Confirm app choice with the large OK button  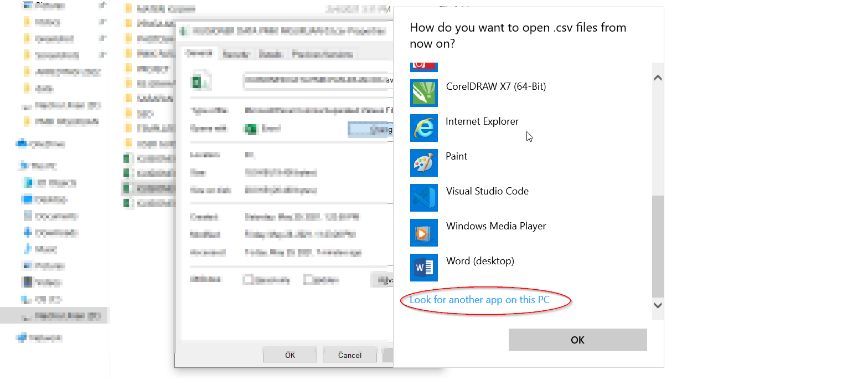(577, 340)
